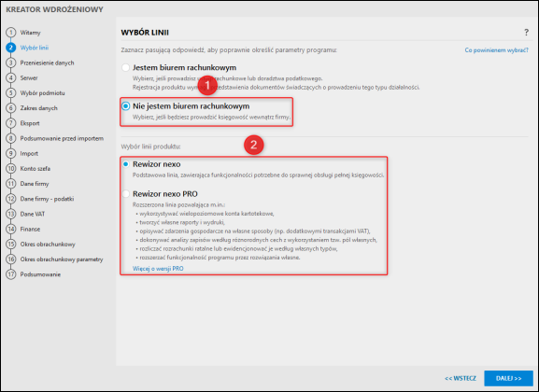Open step 6 Zakres danych
Image resolution: width=539 pixels, height=392 pixels.
[x=32, y=108]
